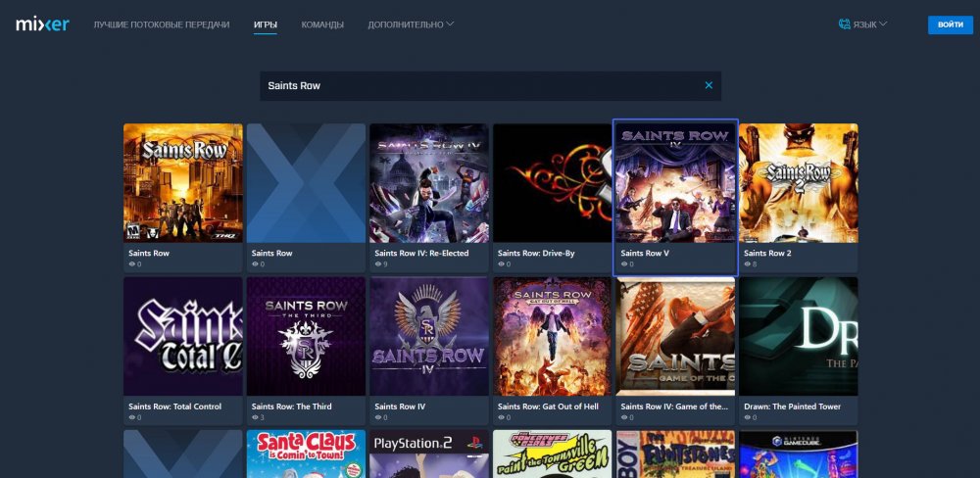
Task: Click the Mixer logo
Action: pyautogui.click(x=42, y=24)
